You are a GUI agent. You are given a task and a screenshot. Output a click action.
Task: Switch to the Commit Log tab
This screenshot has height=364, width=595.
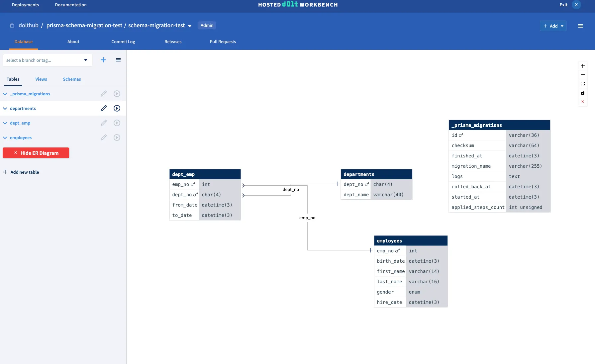(123, 42)
